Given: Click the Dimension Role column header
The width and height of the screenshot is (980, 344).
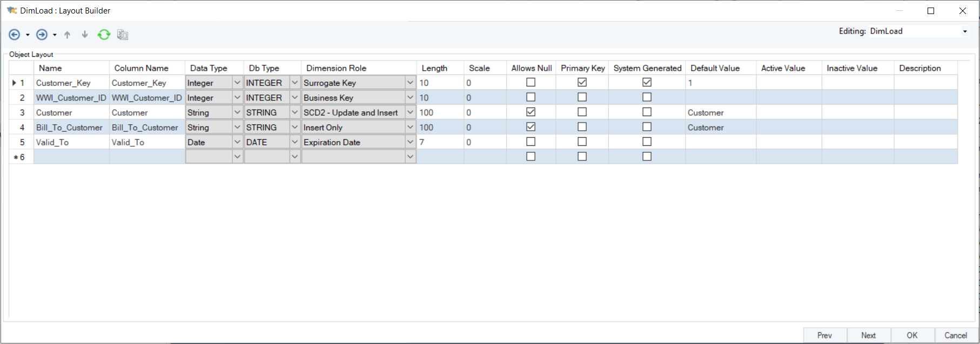Looking at the screenshot, I should point(336,68).
